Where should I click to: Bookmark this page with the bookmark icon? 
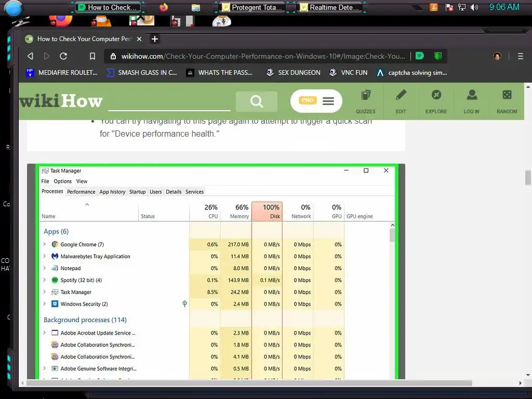(x=92, y=56)
